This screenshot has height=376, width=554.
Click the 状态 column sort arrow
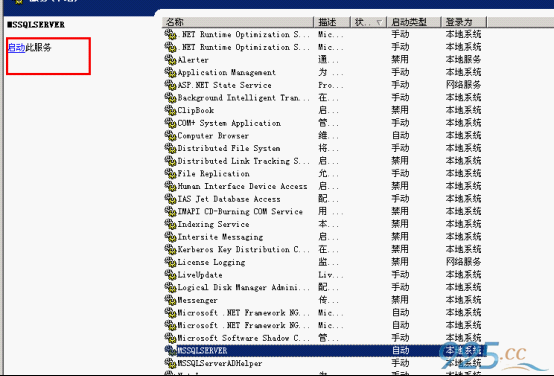click(x=379, y=22)
